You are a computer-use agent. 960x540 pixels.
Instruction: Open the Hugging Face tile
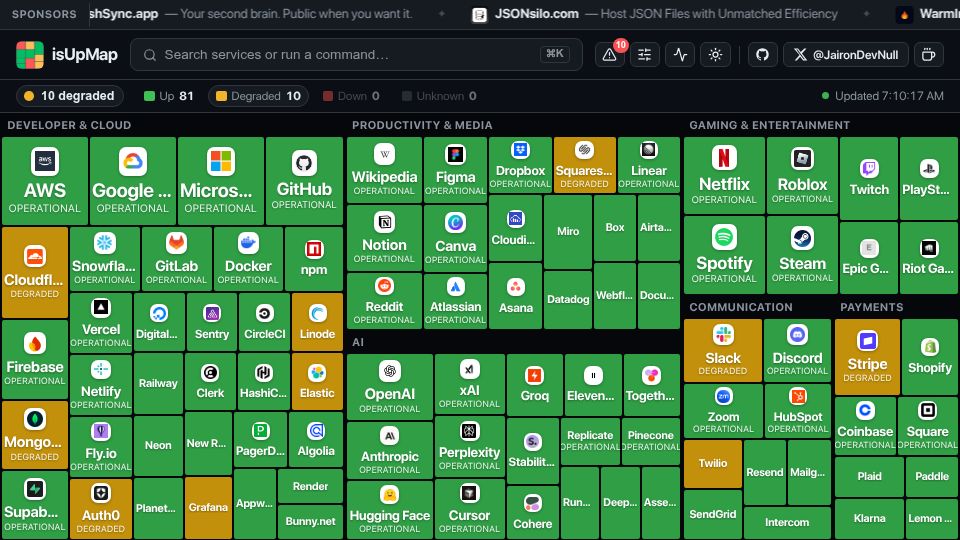[x=389, y=509]
